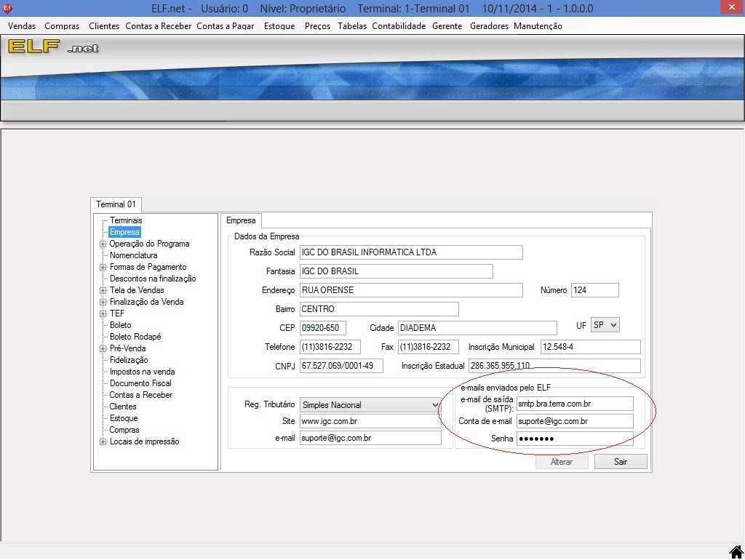
Task: Select Boleto Rodapé in the tree
Action: [135, 337]
